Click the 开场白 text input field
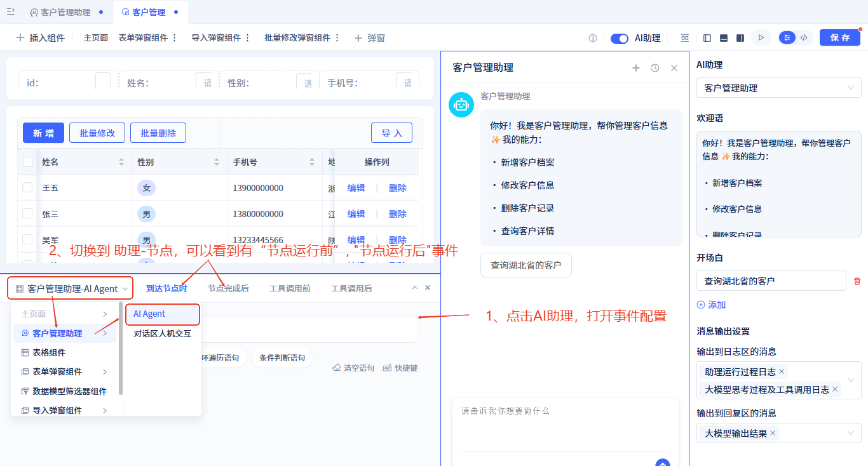Screen dimensions: 868x466 771,281
